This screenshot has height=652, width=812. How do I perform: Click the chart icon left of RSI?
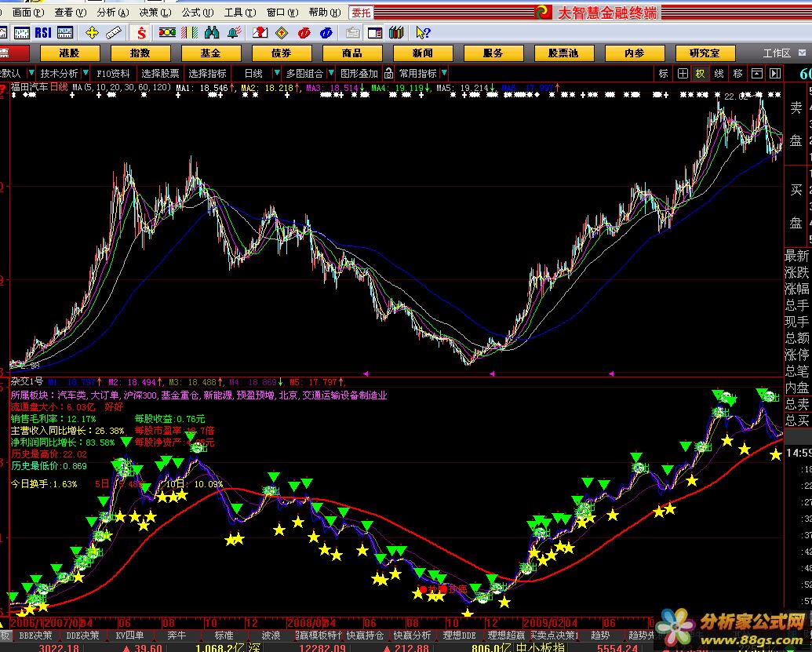point(22,33)
